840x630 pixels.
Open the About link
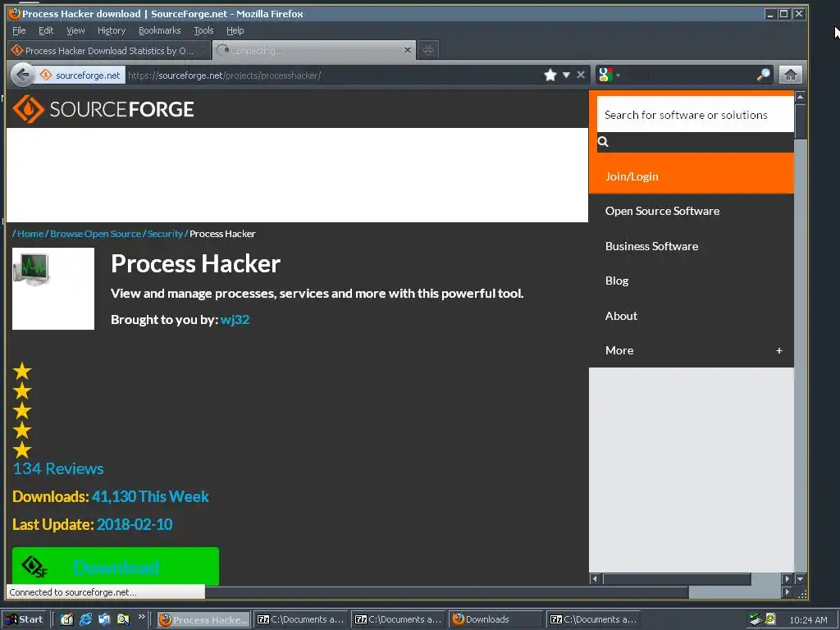(x=621, y=316)
